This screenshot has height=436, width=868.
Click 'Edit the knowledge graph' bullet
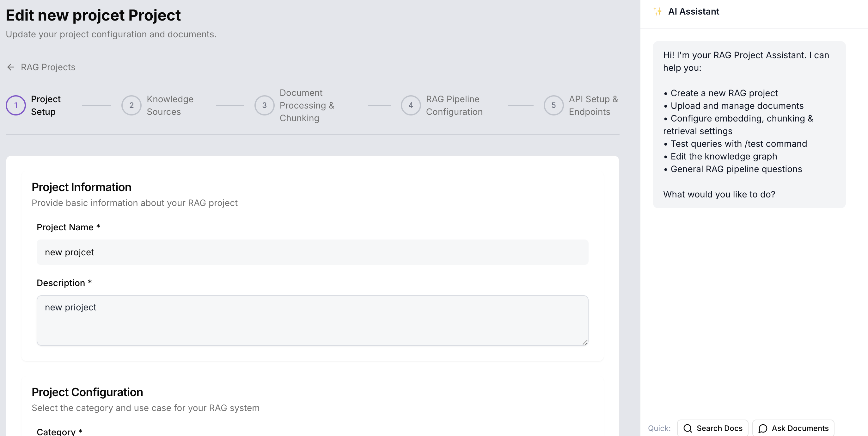point(720,157)
